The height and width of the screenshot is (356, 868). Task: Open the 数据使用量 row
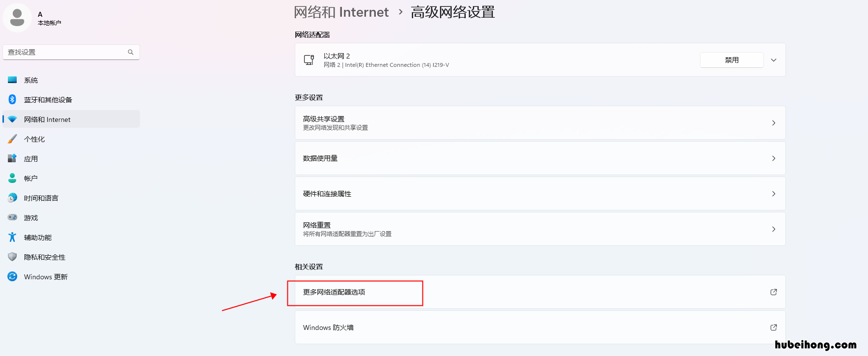(540, 158)
